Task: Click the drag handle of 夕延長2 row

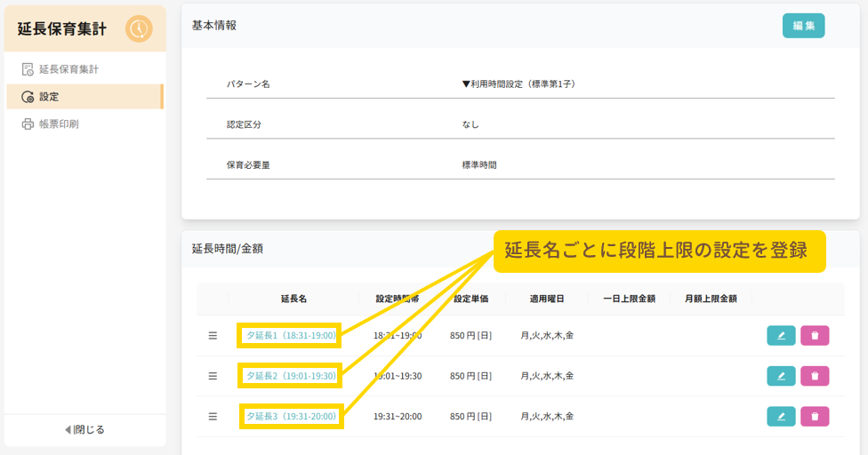Action: pyautogui.click(x=213, y=376)
